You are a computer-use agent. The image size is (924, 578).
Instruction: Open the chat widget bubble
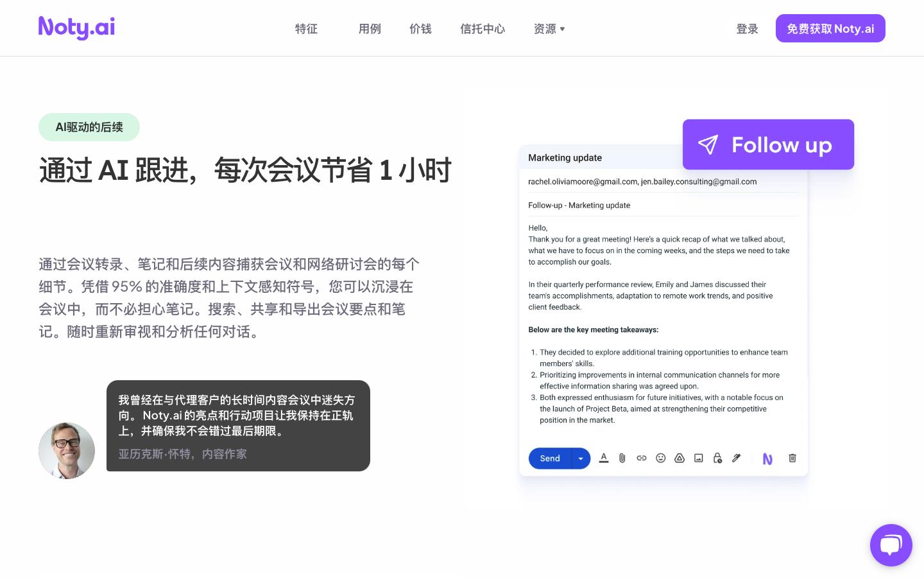click(x=891, y=545)
